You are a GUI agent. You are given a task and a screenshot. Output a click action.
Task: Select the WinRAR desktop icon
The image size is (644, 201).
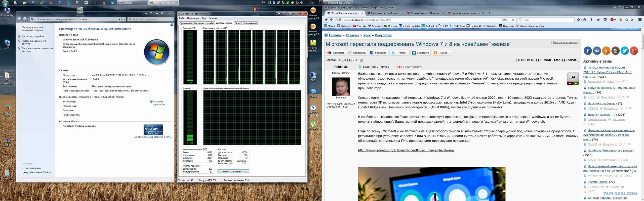coord(7,142)
